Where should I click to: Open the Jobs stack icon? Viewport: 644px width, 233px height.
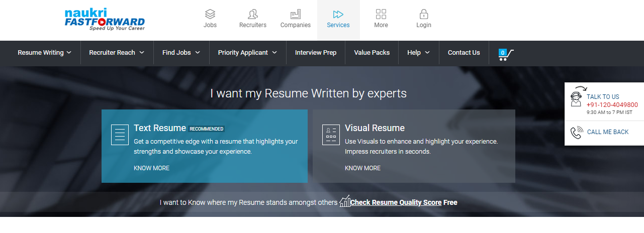210,14
